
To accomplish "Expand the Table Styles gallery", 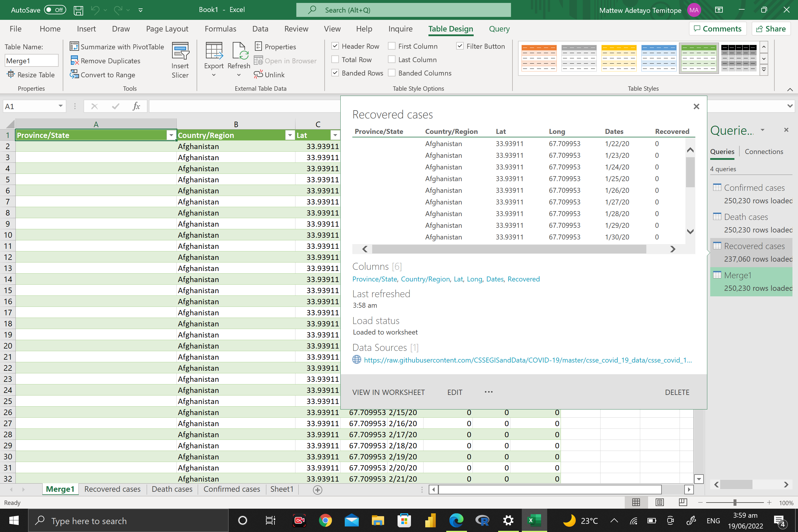I will click(x=764, y=70).
